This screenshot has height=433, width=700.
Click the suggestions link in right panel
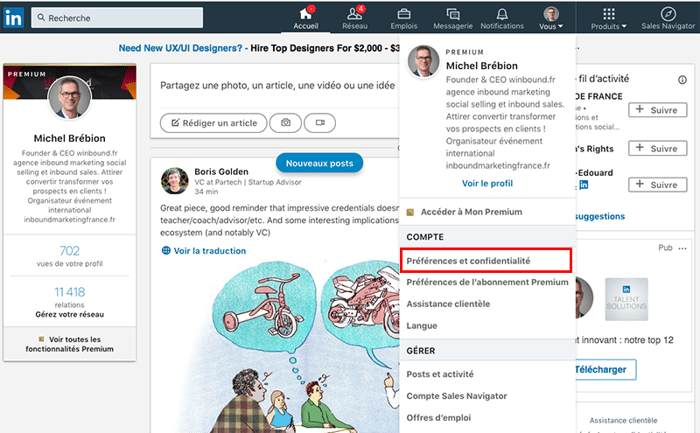pyautogui.click(x=600, y=216)
